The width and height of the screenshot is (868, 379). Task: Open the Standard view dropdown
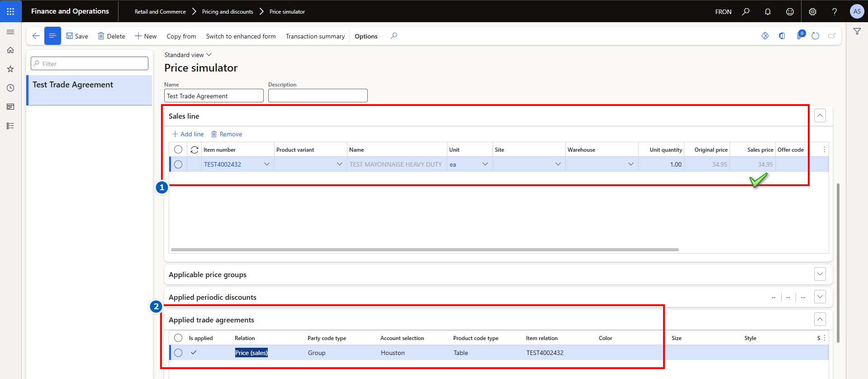pos(188,55)
